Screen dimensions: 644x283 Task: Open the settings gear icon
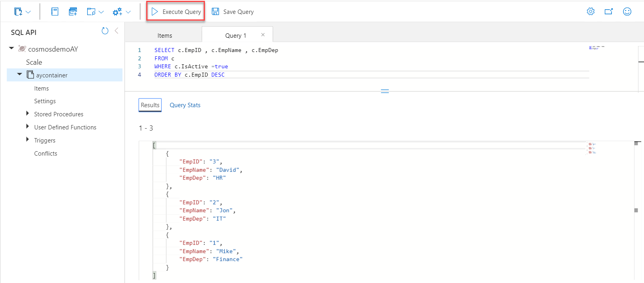point(590,12)
